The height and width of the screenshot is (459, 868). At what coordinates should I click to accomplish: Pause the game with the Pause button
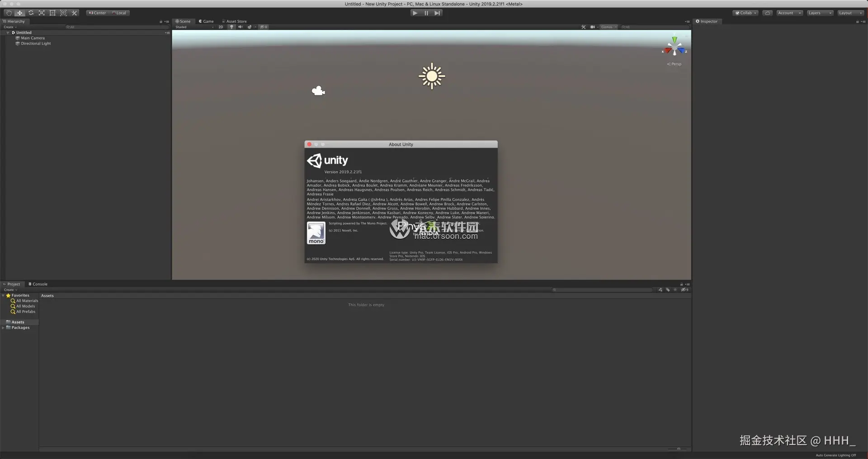tap(426, 13)
